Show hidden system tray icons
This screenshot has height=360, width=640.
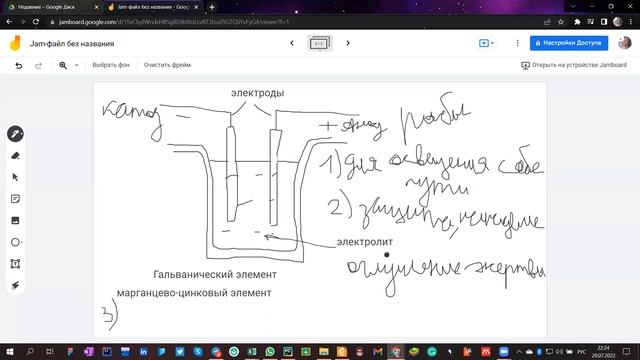click(519, 352)
